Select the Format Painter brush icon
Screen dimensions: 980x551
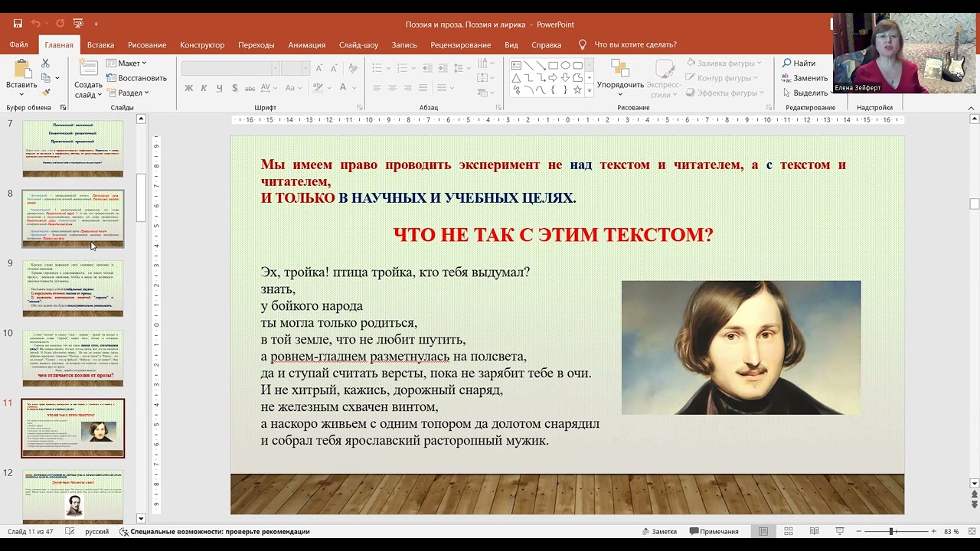(x=45, y=93)
